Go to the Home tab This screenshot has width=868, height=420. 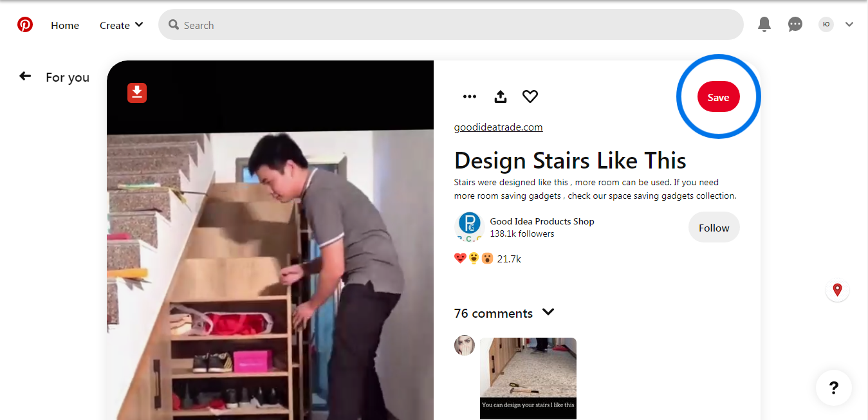[x=65, y=25]
